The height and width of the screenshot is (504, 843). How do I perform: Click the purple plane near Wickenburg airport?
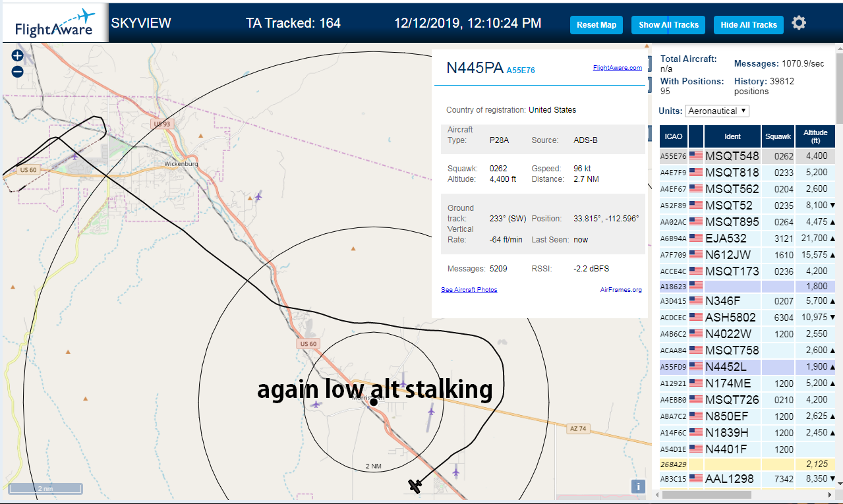point(74,156)
